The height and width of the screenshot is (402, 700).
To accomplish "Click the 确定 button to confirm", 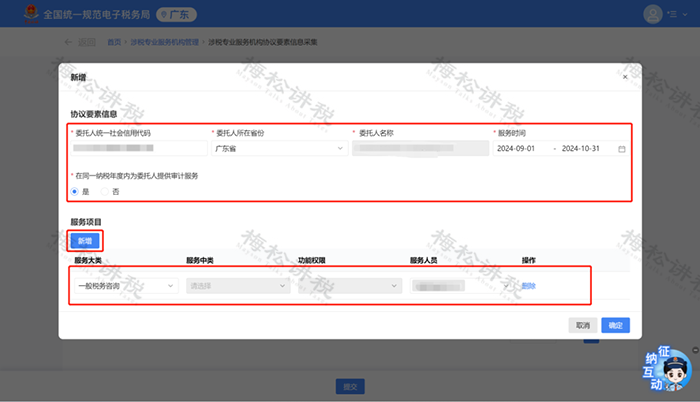I will click(x=615, y=325).
